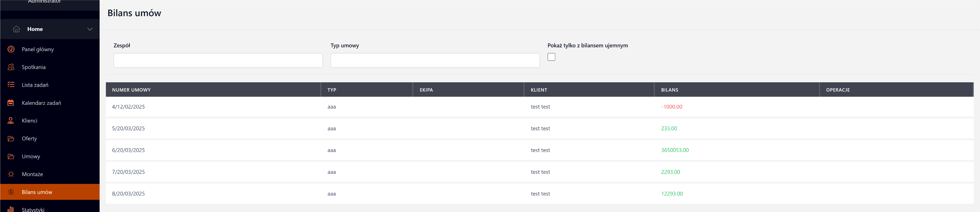The height and width of the screenshot is (212, 980).
Task: Sort by the Bilans column header
Action: click(670, 90)
